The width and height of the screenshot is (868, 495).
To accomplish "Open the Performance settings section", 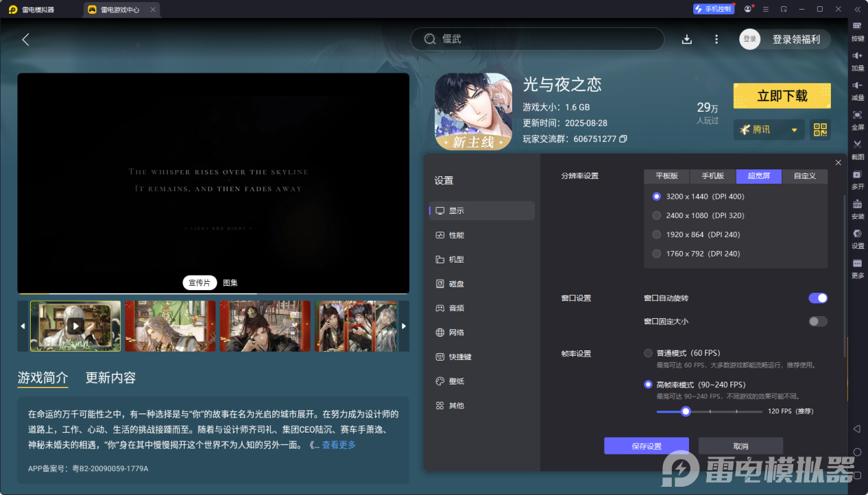I will point(457,235).
